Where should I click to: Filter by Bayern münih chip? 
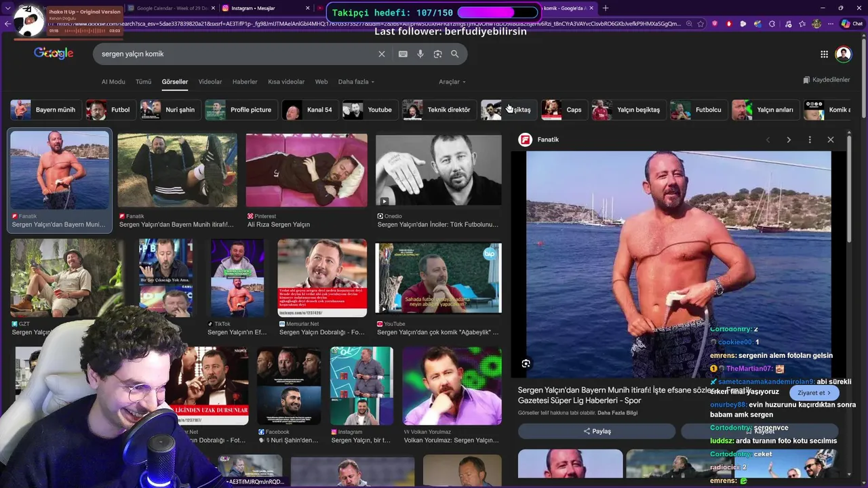(46, 110)
